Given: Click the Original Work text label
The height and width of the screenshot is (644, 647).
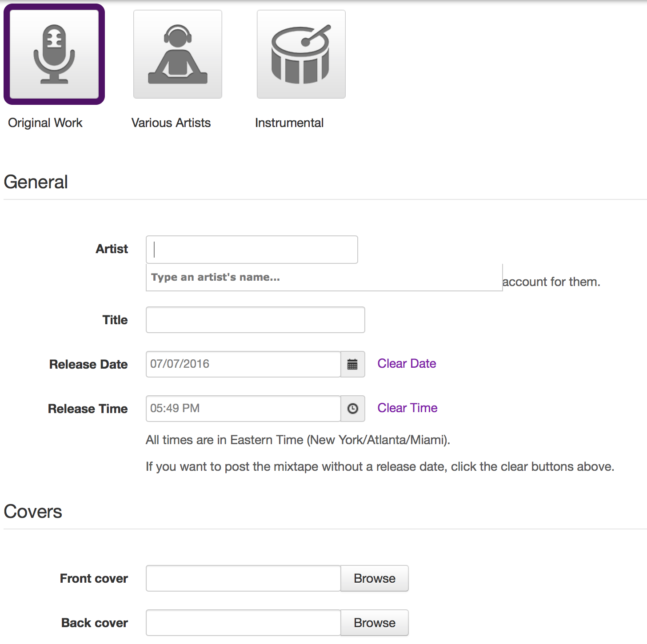Looking at the screenshot, I should click(x=45, y=123).
